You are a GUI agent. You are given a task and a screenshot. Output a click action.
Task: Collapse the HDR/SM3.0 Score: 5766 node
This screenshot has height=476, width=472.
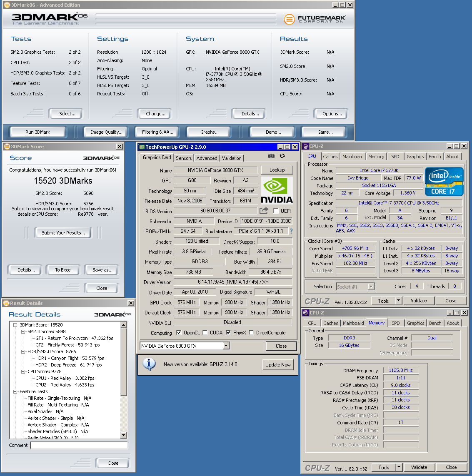click(23, 351)
